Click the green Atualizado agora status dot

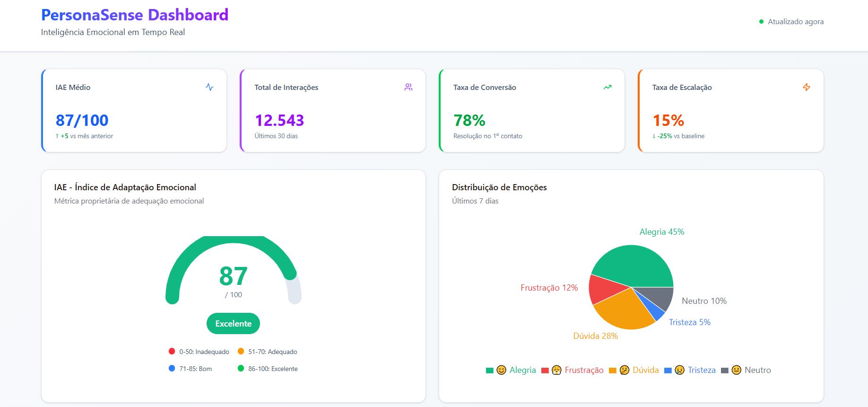point(761,22)
